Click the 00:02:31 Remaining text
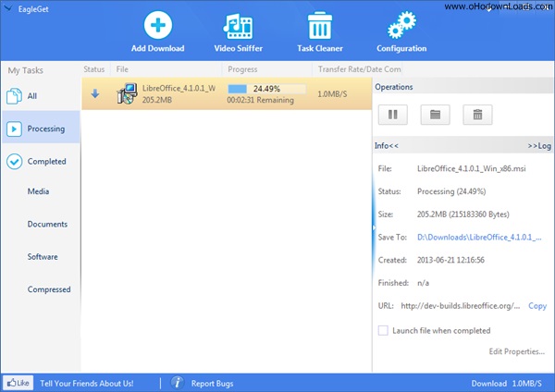This screenshot has width=555, height=392. click(x=260, y=100)
